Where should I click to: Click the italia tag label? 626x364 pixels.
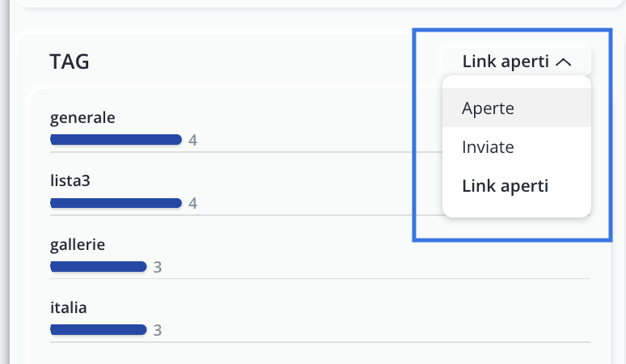coord(68,307)
